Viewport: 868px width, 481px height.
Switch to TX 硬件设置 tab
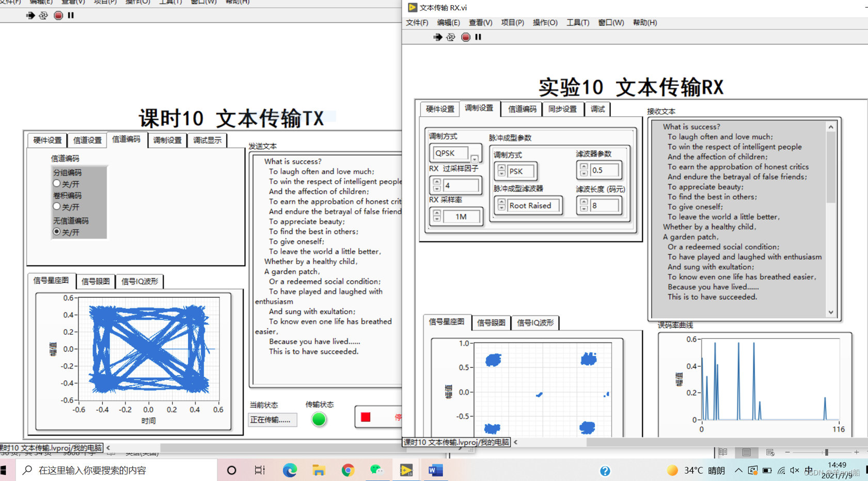(48, 140)
